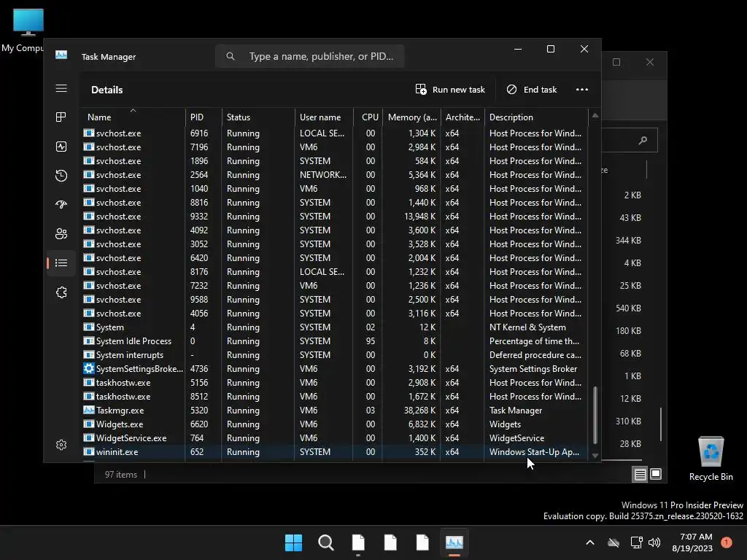Screen dimensions: 747x560
Task: Open the App history page icon
Action: pyautogui.click(x=61, y=176)
